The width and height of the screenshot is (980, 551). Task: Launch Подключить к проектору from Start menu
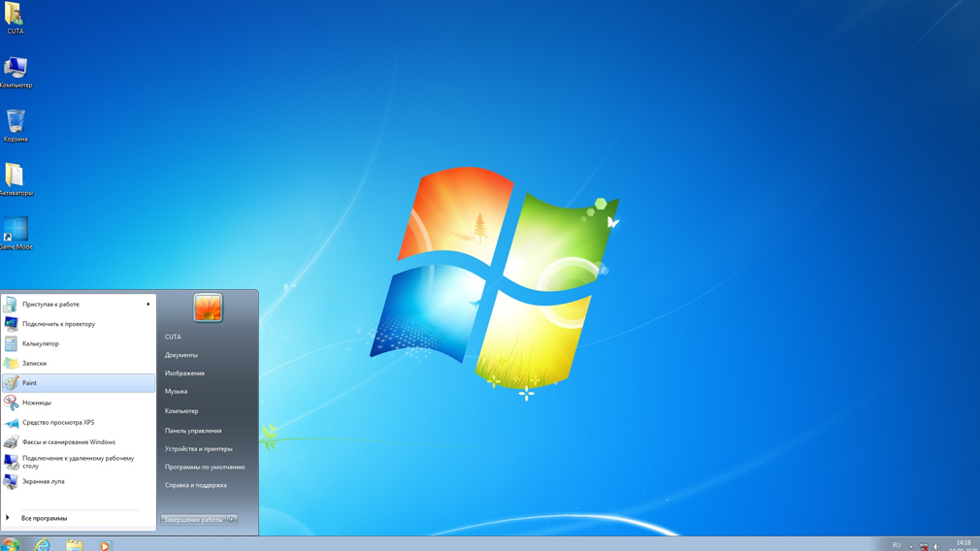(79, 324)
